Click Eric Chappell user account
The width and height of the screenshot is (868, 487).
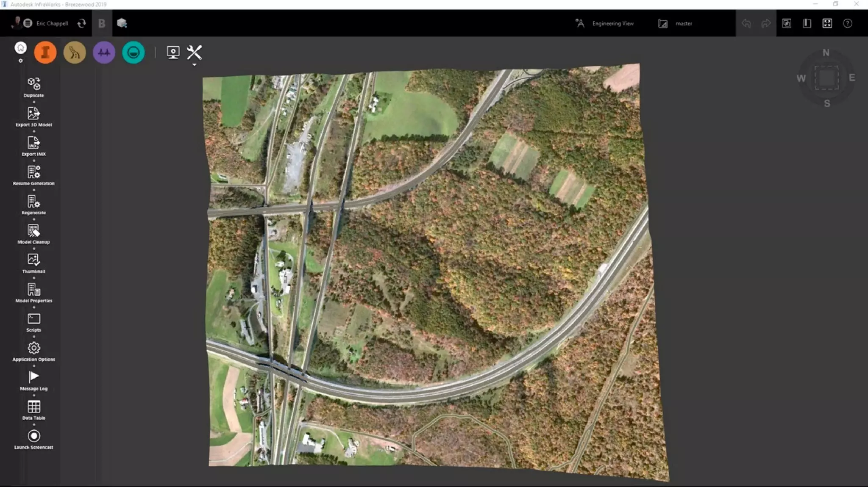click(52, 24)
